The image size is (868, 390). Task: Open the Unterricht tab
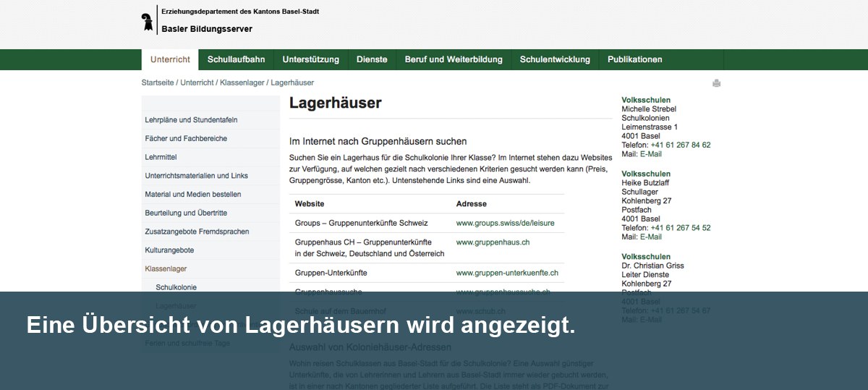(x=170, y=59)
